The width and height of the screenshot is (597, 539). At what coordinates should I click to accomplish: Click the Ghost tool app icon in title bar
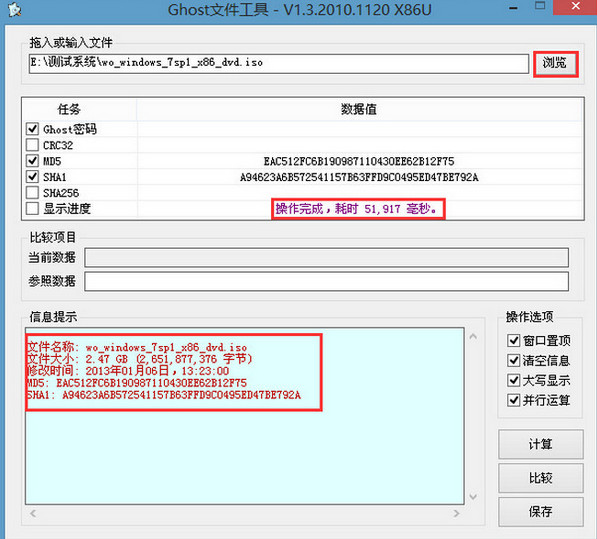[15, 10]
